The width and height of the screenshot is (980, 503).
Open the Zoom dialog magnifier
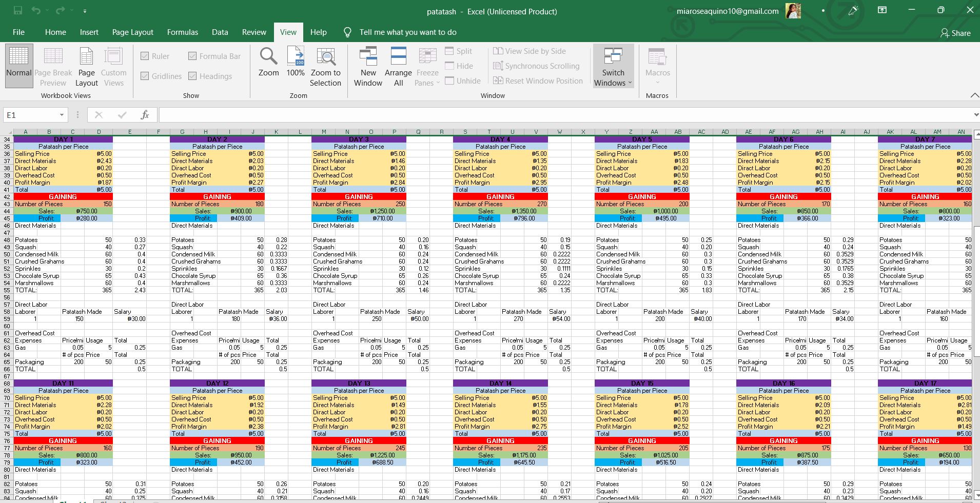click(268, 62)
